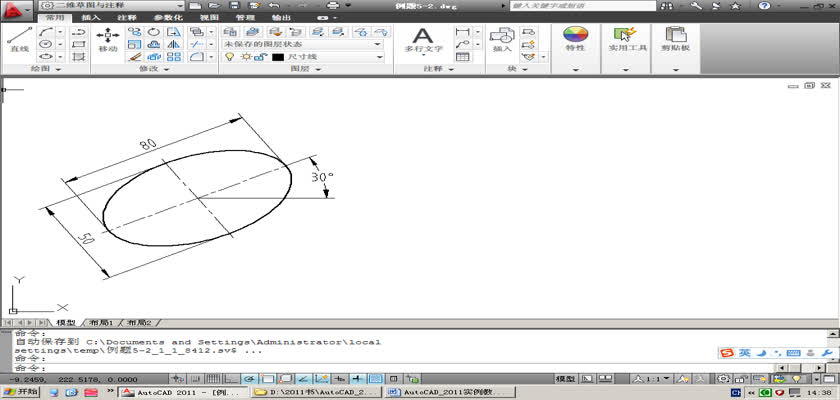The width and height of the screenshot is (840, 400).
Task: Switch to the 注释 ribbon tab
Action: [126, 17]
